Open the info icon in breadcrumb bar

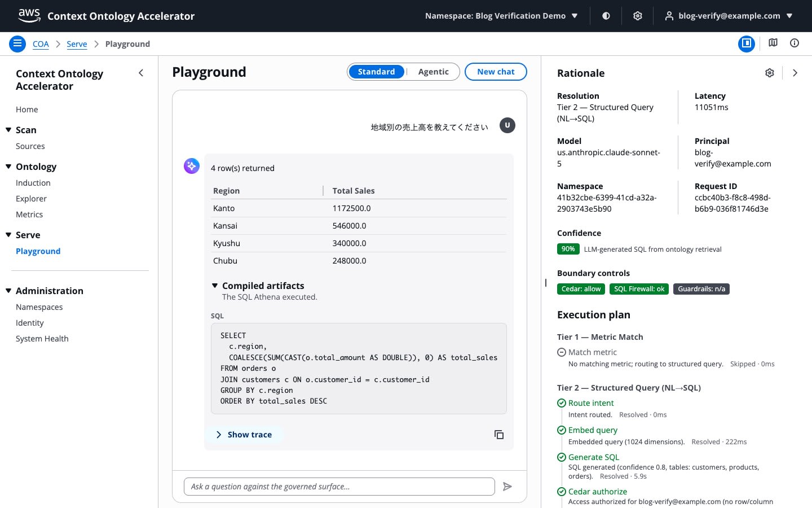pyautogui.click(x=795, y=43)
